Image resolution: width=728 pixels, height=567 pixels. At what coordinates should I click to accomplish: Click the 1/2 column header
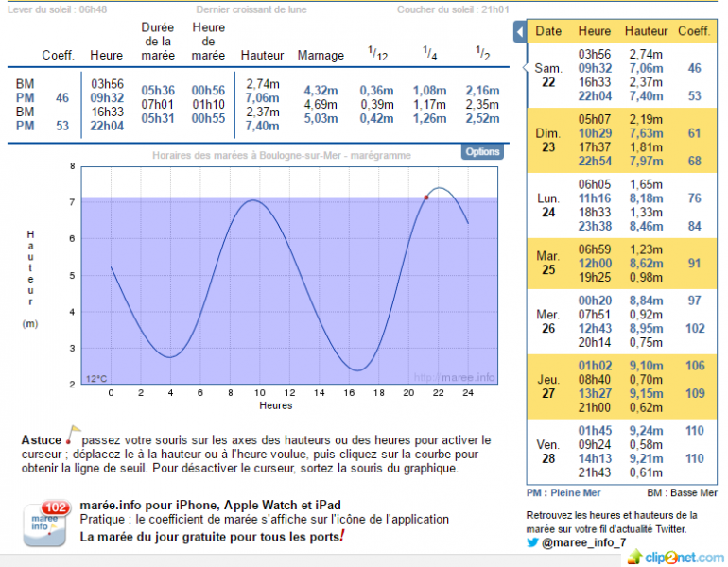point(482,53)
